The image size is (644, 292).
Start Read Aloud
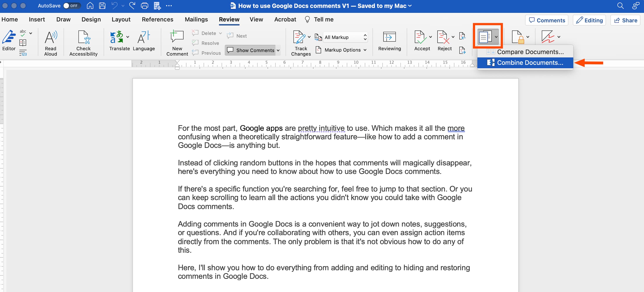pos(51,43)
